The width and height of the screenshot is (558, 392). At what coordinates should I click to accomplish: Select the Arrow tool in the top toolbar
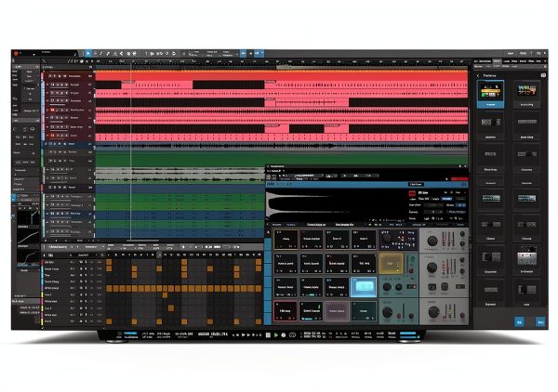pos(88,53)
